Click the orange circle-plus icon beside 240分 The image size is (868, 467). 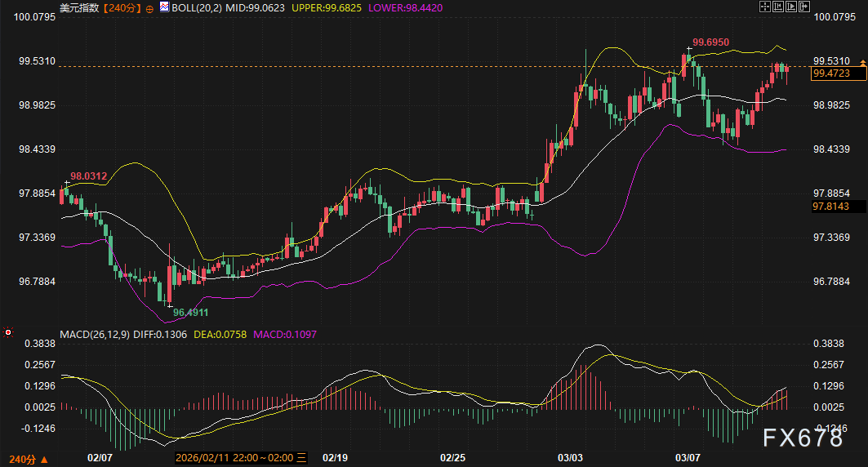tap(149, 7)
